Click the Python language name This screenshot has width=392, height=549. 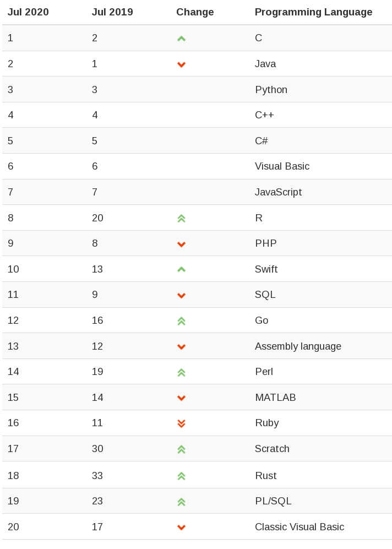click(x=271, y=90)
